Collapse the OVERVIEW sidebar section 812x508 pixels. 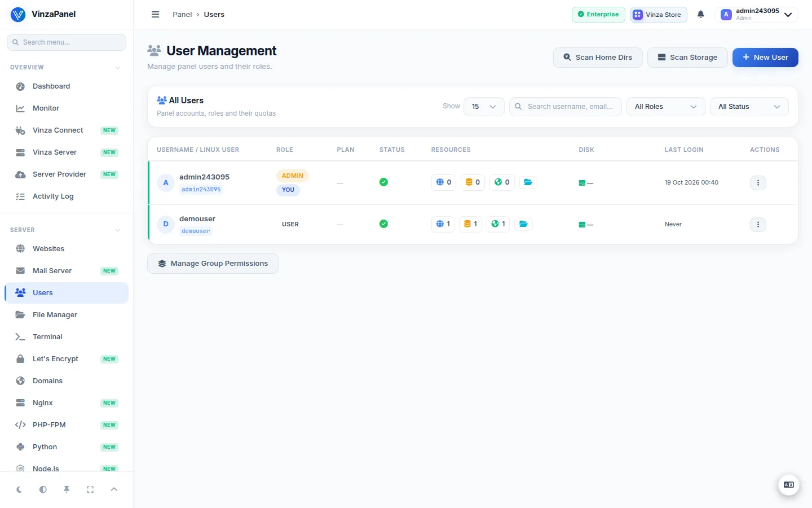pyautogui.click(x=118, y=68)
